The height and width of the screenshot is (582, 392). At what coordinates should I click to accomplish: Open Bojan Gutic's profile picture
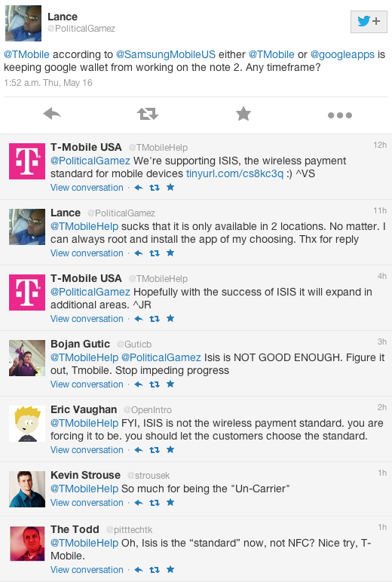(x=27, y=358)
